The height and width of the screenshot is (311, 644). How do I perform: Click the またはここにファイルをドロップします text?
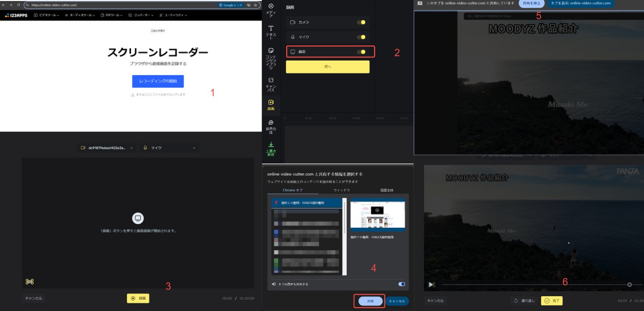161,94
